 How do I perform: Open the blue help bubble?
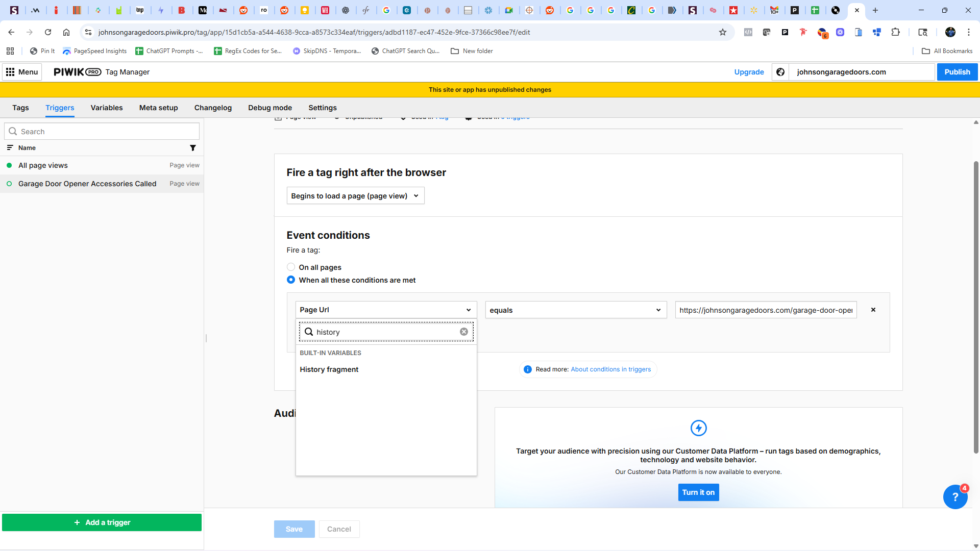click(955, 496)
